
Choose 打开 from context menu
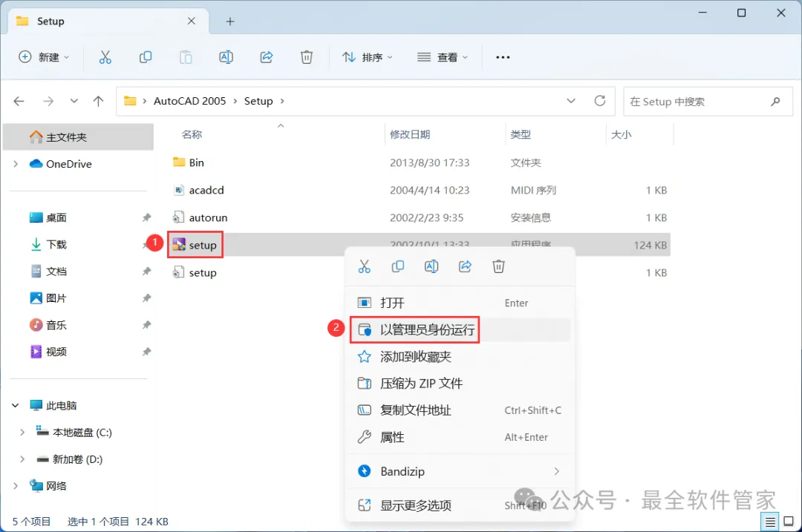[460, 303]
